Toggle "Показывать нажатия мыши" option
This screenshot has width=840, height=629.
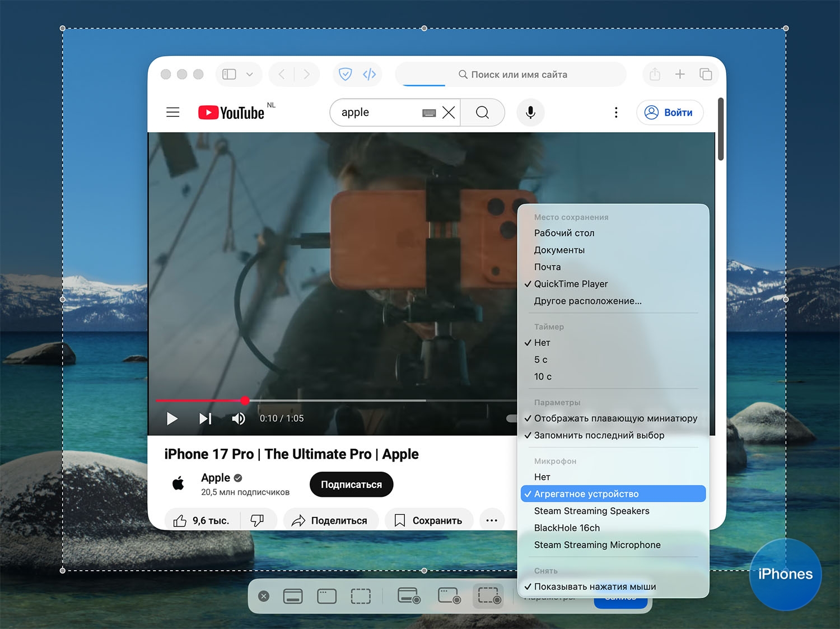tap(595, 586)
